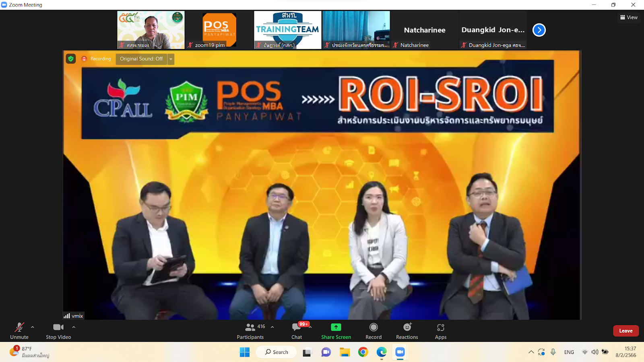Start recording with Record button
Image resolution: width=644 pixels, height=362 pixels.
[x=374, y=331]
